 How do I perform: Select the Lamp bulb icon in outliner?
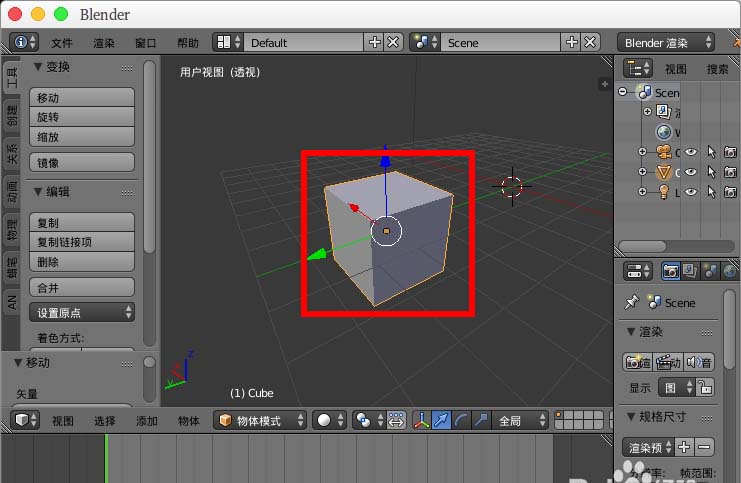tap(663, 192)
